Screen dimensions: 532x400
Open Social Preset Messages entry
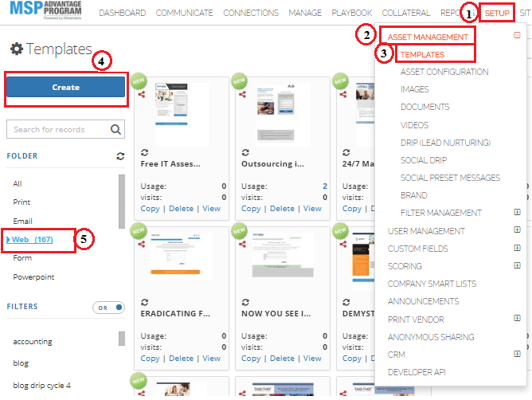(x=450, y=178)
